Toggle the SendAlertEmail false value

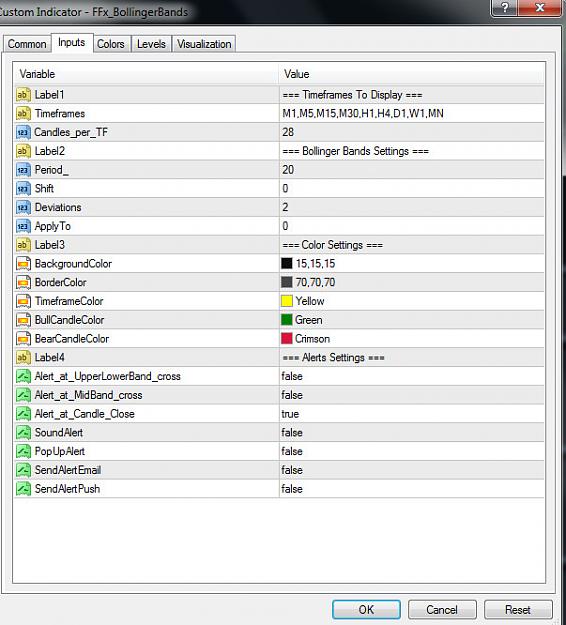pyautogui.click(x=412, y=470)
